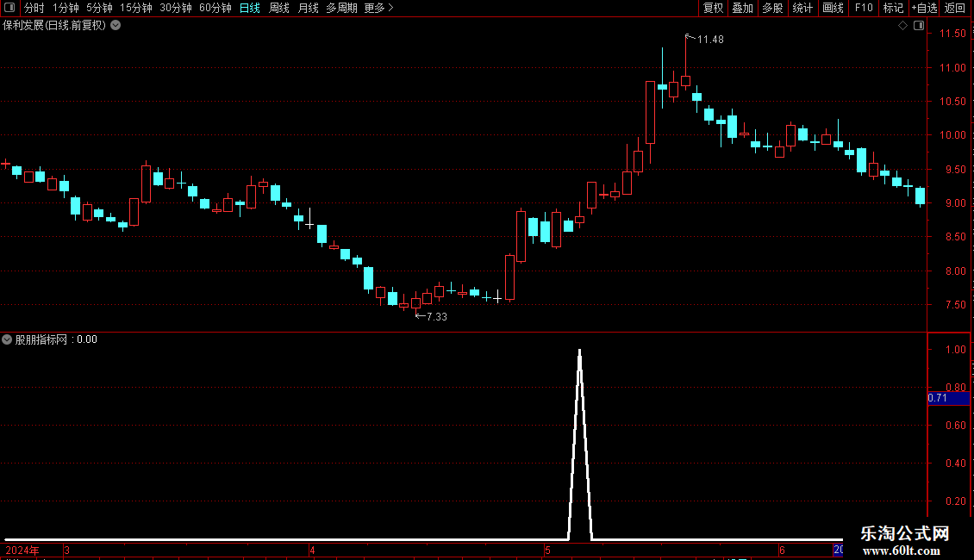The width and height of the screenshot is (974, 560).
Task: Activate the 画线 drawing tool
Action: (x=833, y=8)
